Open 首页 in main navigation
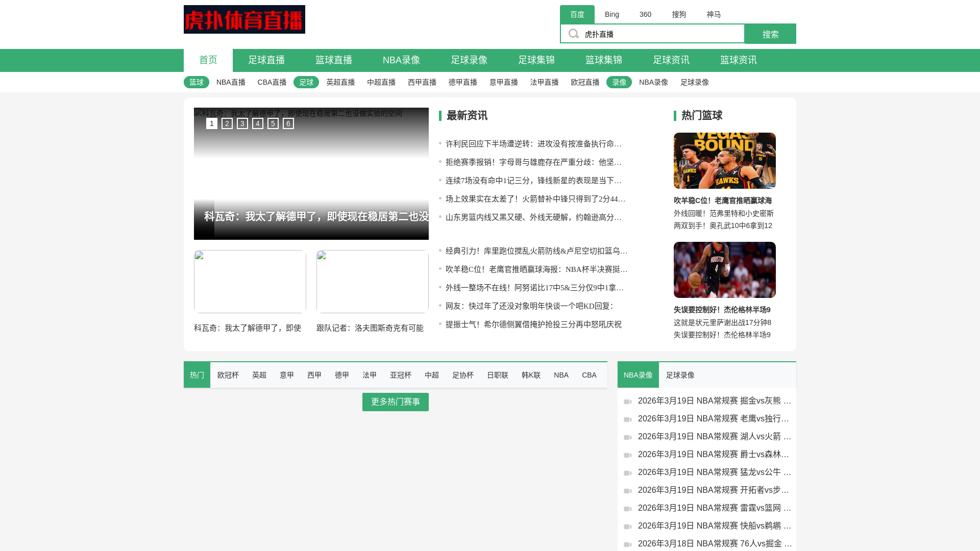Image resolution: width=980 pixels, height=551 pixels. [208, 60]
